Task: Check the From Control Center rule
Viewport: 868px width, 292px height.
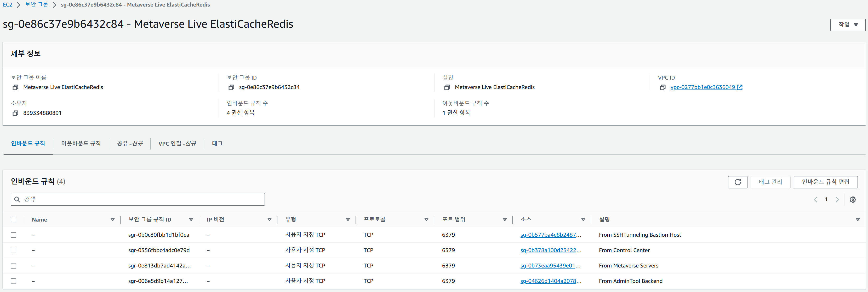Action: (14, 250)
